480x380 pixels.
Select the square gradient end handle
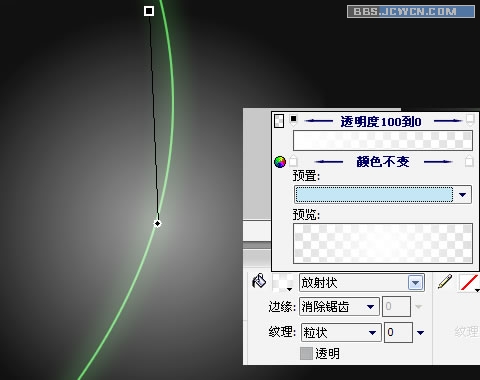pos(149,11)
